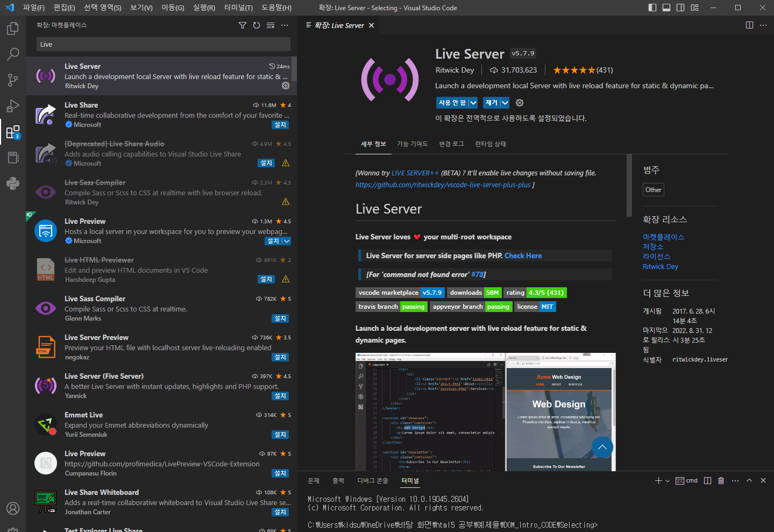Switch to the 디버그 콘솔 panel tab
Screen dimensions: 774x532
pyautogui.click(x=373, y=480)
